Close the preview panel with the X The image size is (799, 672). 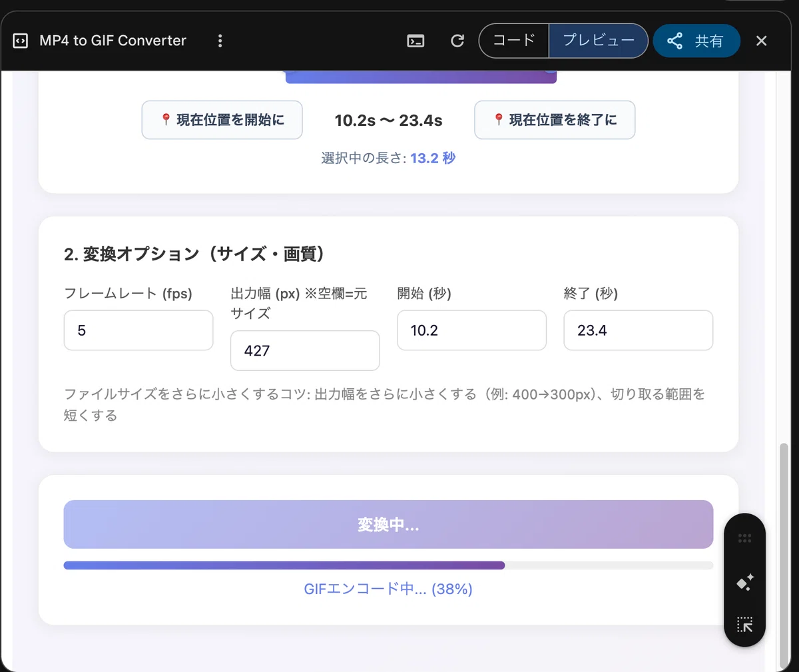(x=762, y=41)
